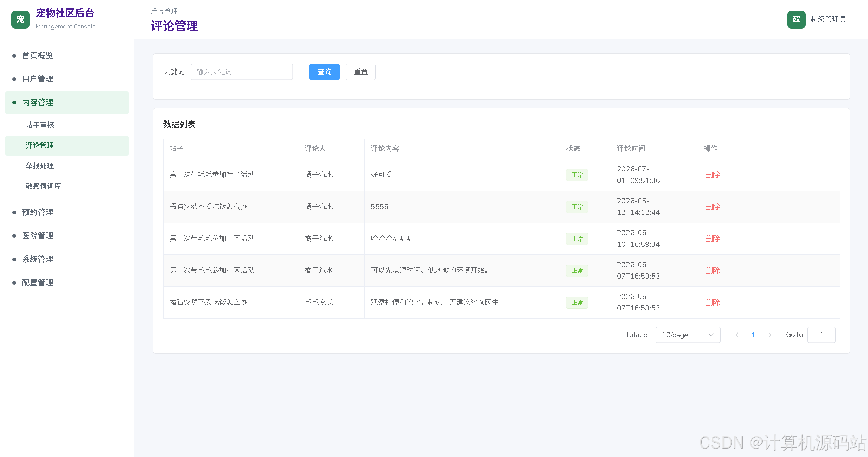Expand 系统管理 menu
Viewport: 868px width, 457px height.
(67, 259)
